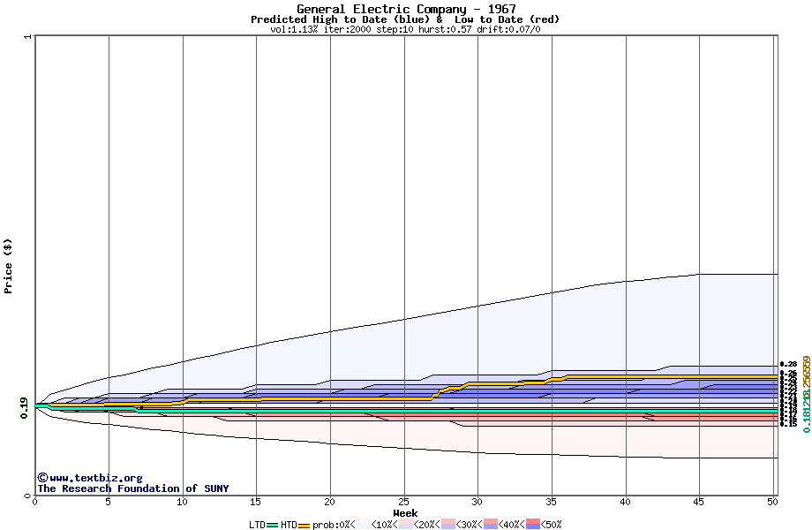Image resolution: width=812 pixels, height=530 pixels.
Task: Click week axis tick "0"
Action: pos(34,502)
